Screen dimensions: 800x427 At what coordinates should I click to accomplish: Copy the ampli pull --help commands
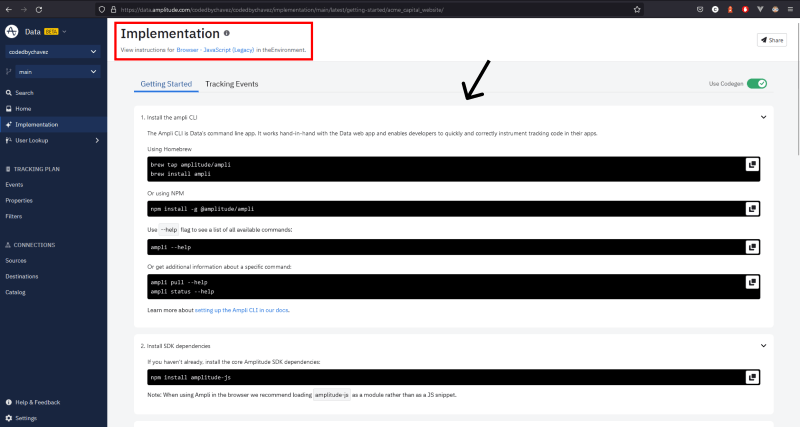[x=752, y=282]
